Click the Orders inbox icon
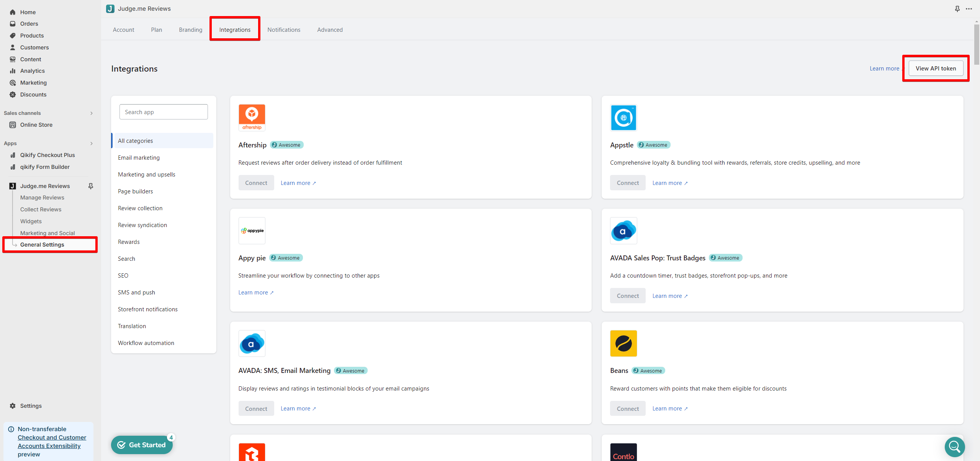980x461 pixels. (13, 24)
